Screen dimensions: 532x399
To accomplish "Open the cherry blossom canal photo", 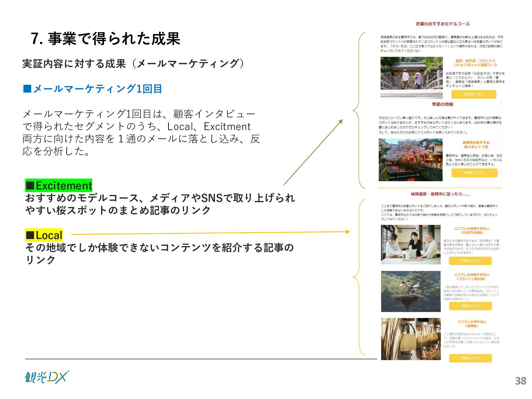I will 410,160.
